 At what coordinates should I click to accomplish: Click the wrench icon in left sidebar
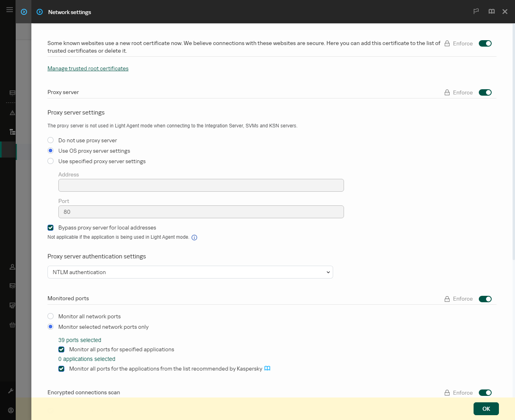click(x=11, y=391)
